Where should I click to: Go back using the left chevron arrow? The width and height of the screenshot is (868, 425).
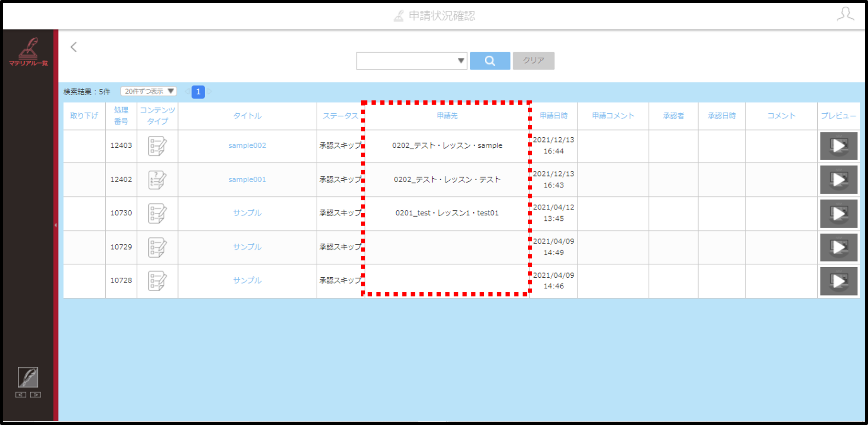74,47
